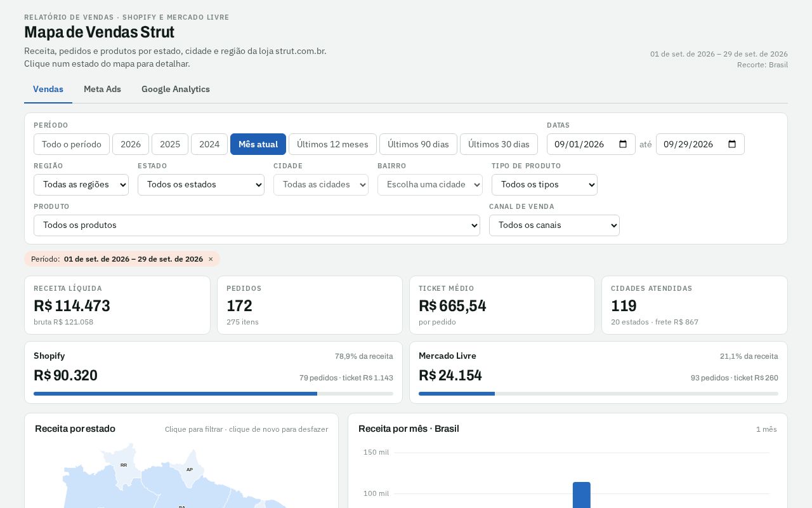Screen dimensions: 812x508
Task: Expand the Bairro dropdown
Action: [x=430, y=185]
